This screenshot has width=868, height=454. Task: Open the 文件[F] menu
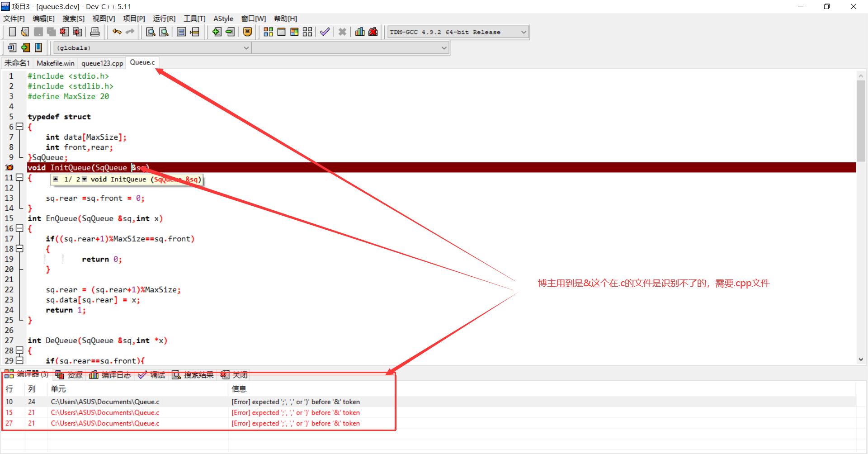coord(14,19)
